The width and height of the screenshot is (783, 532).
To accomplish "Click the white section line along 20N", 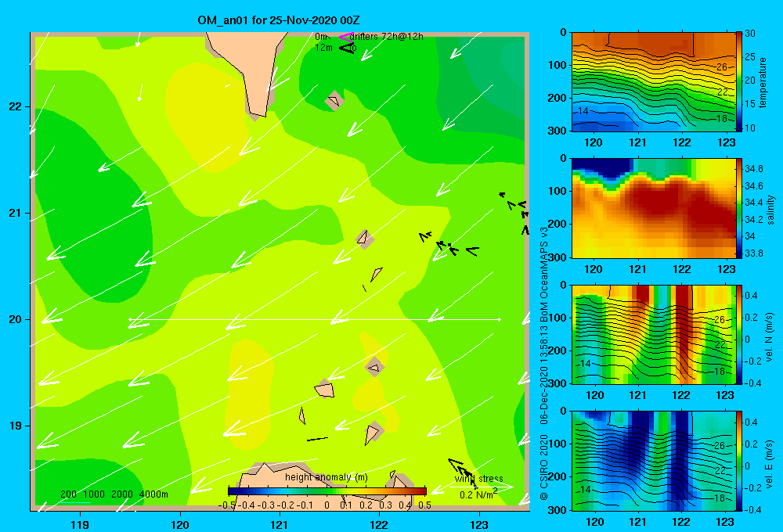I will 315,319.
